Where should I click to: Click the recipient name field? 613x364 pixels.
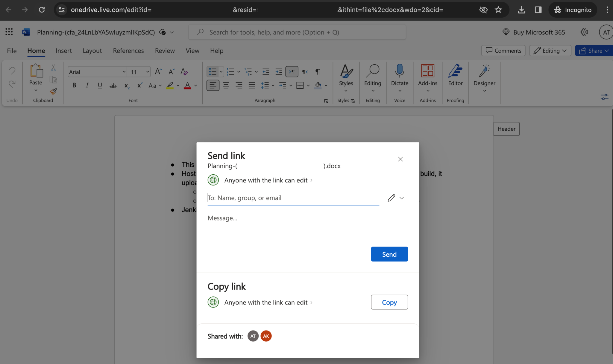coord(293,198)
